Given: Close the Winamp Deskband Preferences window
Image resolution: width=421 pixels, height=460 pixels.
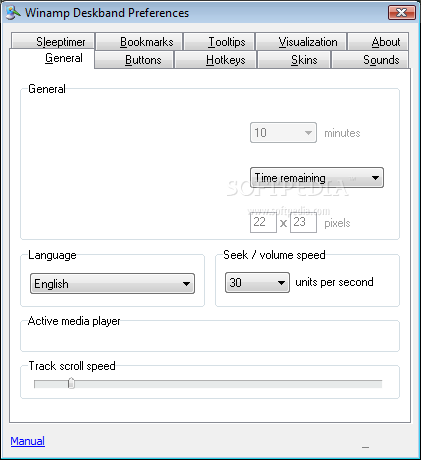Looking at the screenshot, I should pos(402,13).
